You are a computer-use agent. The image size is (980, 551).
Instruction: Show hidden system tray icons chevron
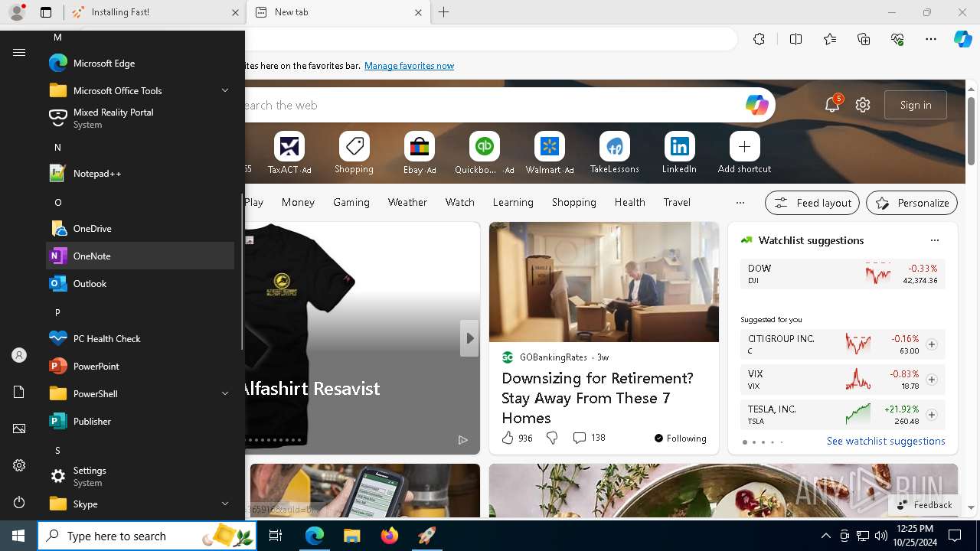[825, 536]
